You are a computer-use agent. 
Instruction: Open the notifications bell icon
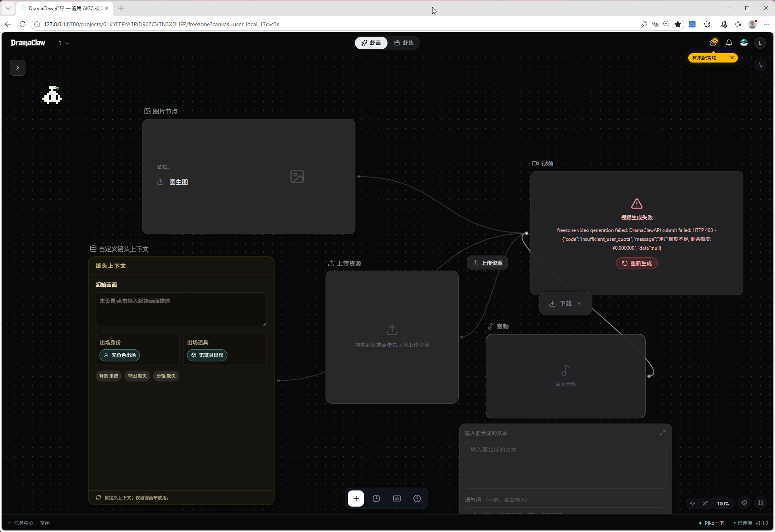729,43
